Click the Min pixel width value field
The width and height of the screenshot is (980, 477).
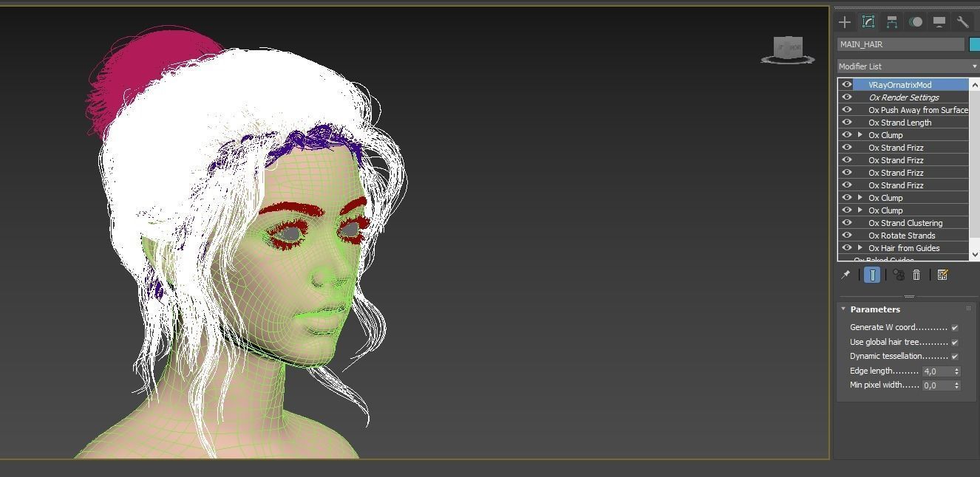[x=937, y=385]
